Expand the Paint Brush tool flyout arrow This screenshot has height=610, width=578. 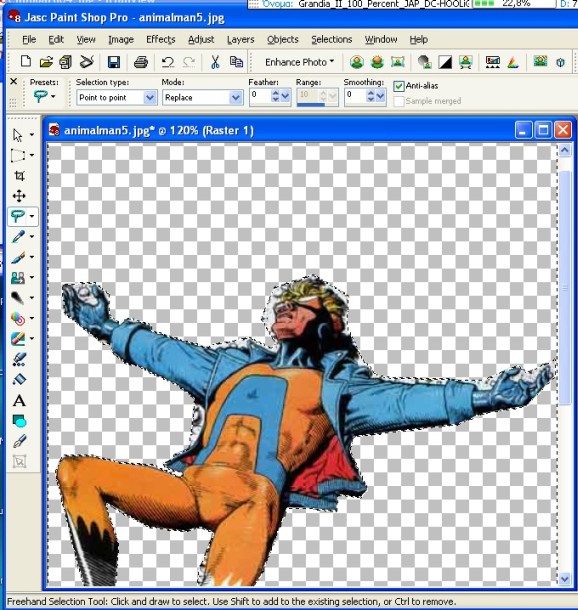[32, 257]
